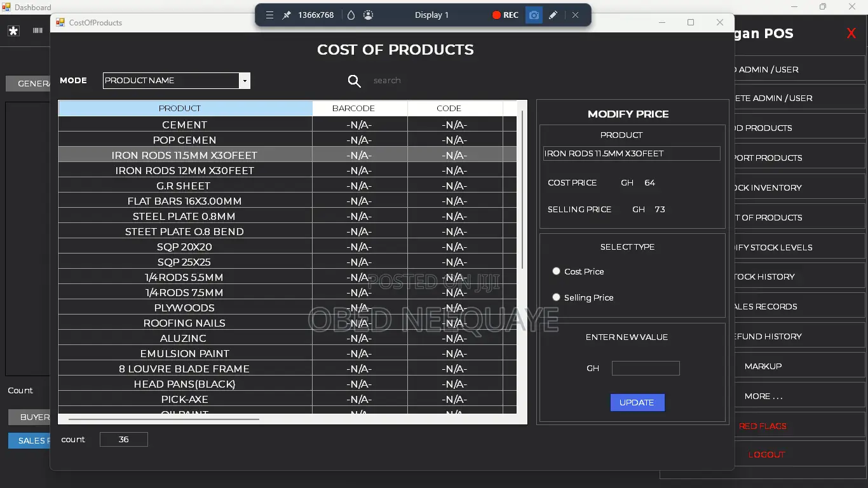
Task: Click the horizontal scrollbar under product table
Action: pos(164,419)
